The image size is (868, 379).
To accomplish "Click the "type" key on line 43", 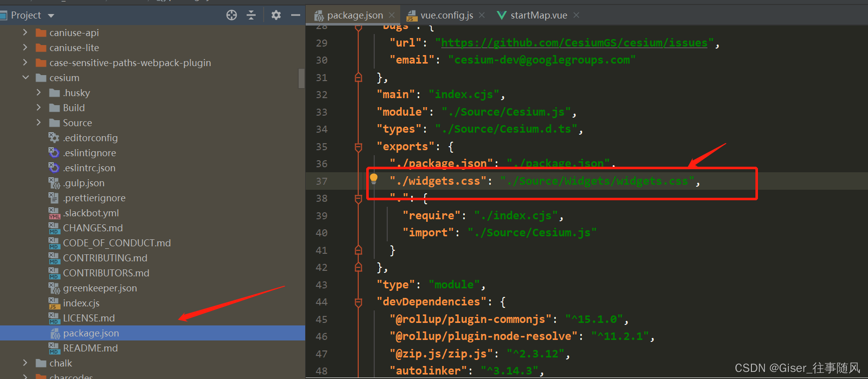I will [x=396, y=285].
